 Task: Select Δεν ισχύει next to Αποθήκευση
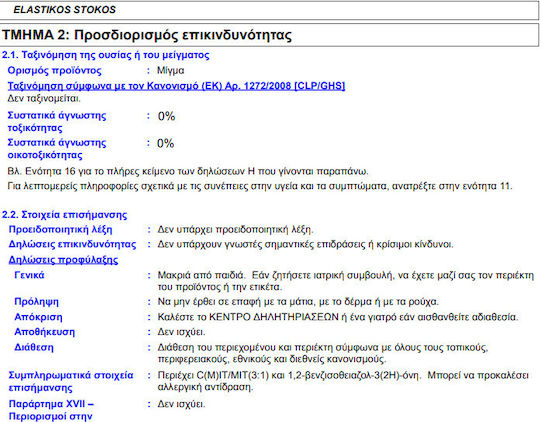181,332
